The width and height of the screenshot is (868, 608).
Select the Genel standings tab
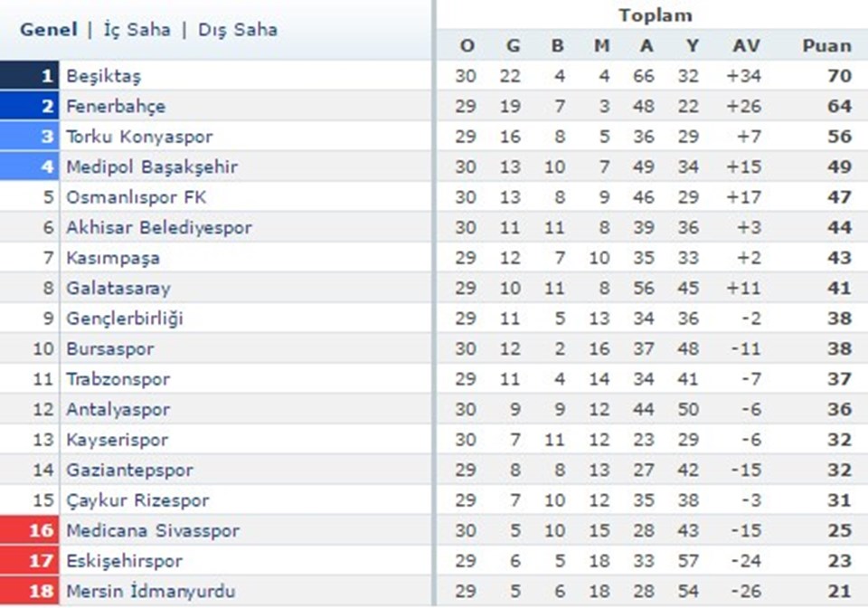pos(49,29)
